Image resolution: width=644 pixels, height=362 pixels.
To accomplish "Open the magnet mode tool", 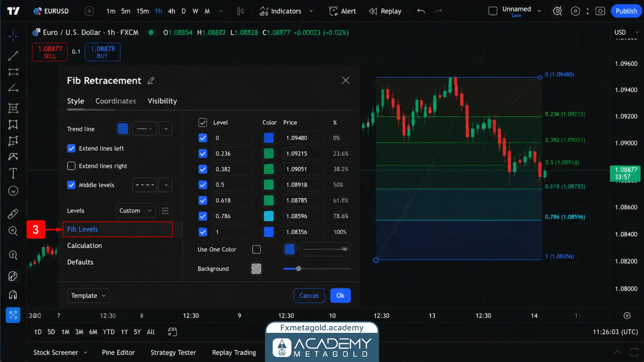I will point(13,295).
